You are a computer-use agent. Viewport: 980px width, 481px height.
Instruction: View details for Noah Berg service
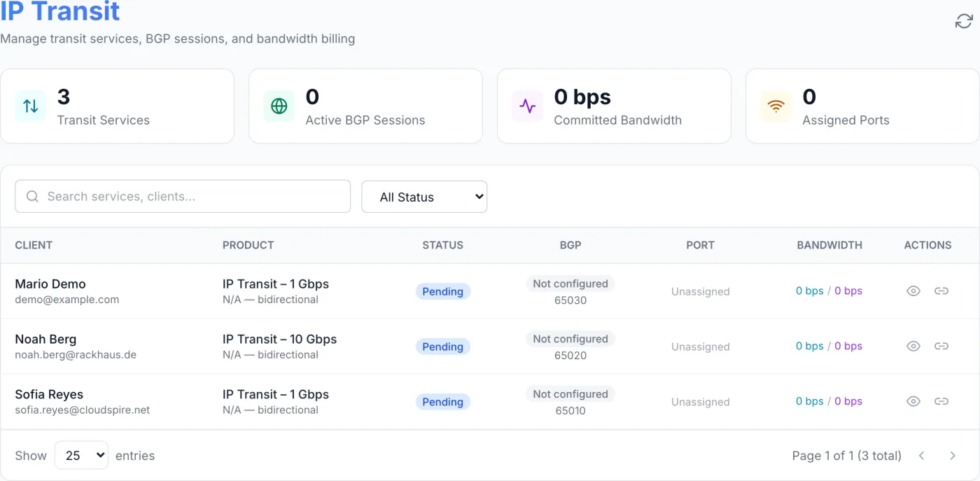point(913,347)
